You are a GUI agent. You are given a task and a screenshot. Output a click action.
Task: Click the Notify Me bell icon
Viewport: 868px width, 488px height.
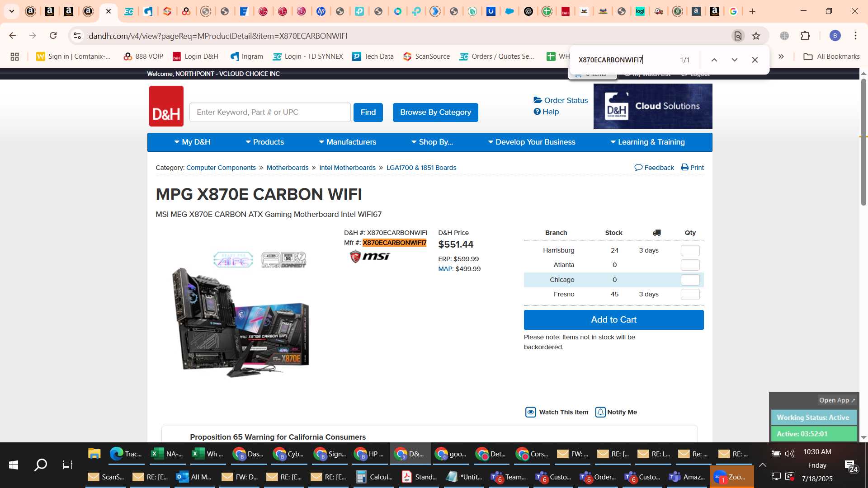pos(600,412)
